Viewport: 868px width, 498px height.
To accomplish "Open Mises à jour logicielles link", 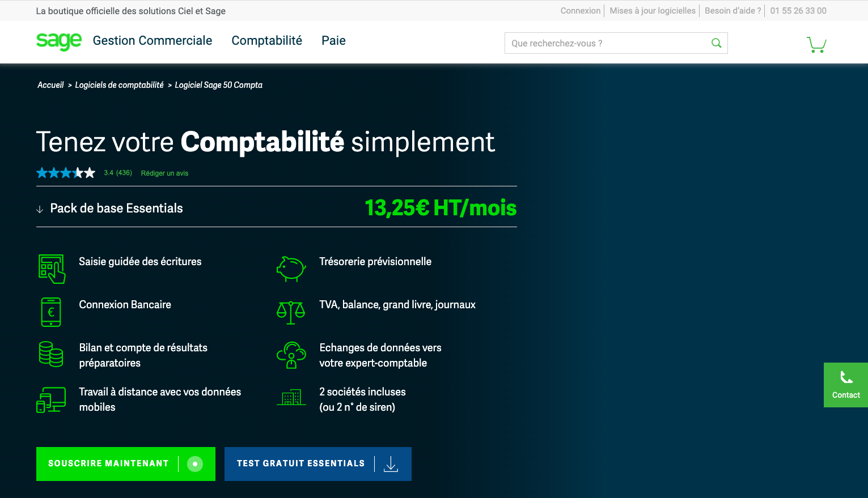I will [653, 11].
